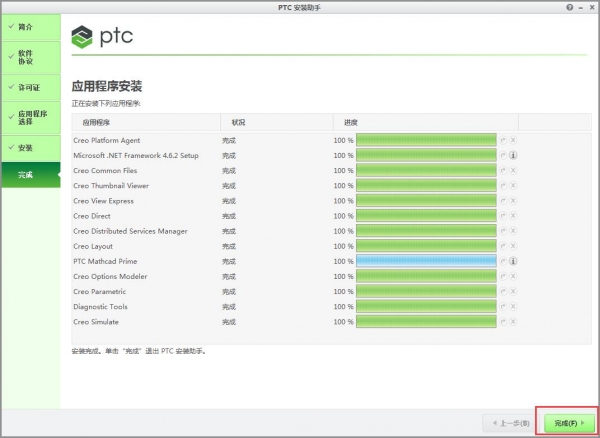
Task: Click cancel X icon for Creo Options Modeler
Action: 513,276
